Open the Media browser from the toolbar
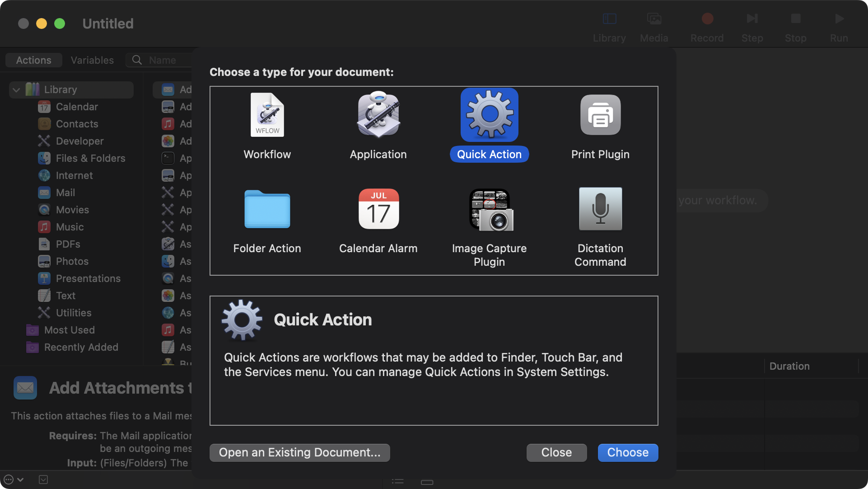The height and width of the screenshot is (489, 868). (654, 19)
